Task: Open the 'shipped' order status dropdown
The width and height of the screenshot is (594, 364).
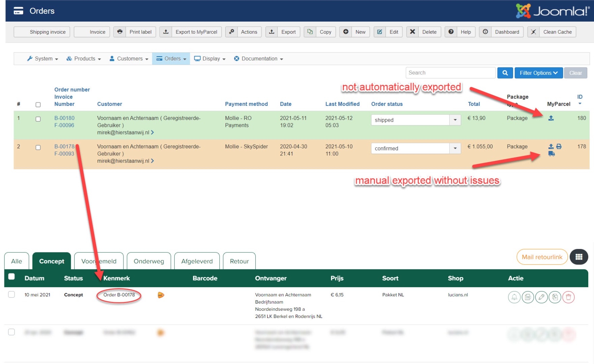Action: (x=455, y=120)
